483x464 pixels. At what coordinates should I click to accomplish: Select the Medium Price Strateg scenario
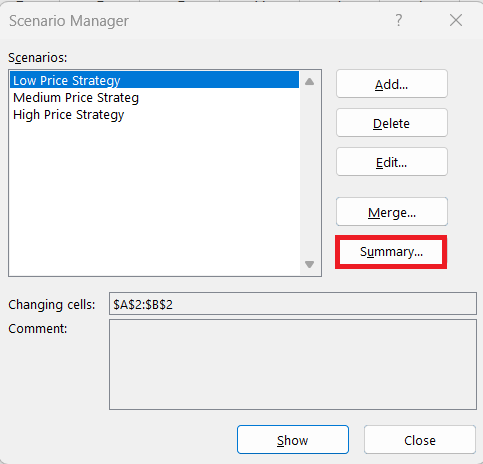(154, 98)
